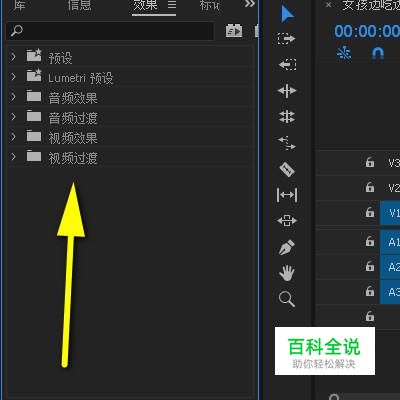Select the Track Select Backward tool
Image resolution: width=400 pixels, height=400 pixels.
click(x=287, y=64)
